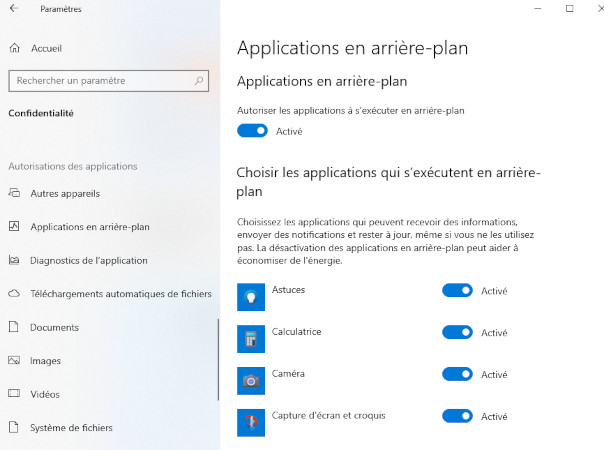Click the Caméra app icon

pos(251,381)
